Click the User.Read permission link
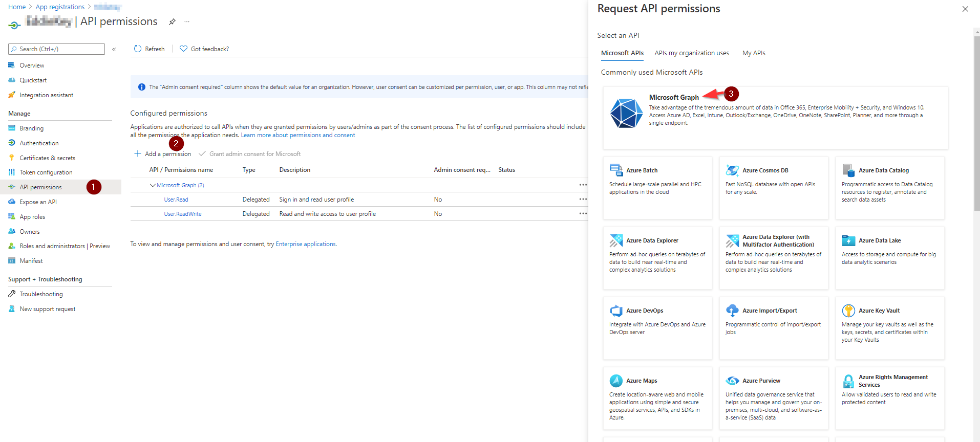 click(176, 200)
